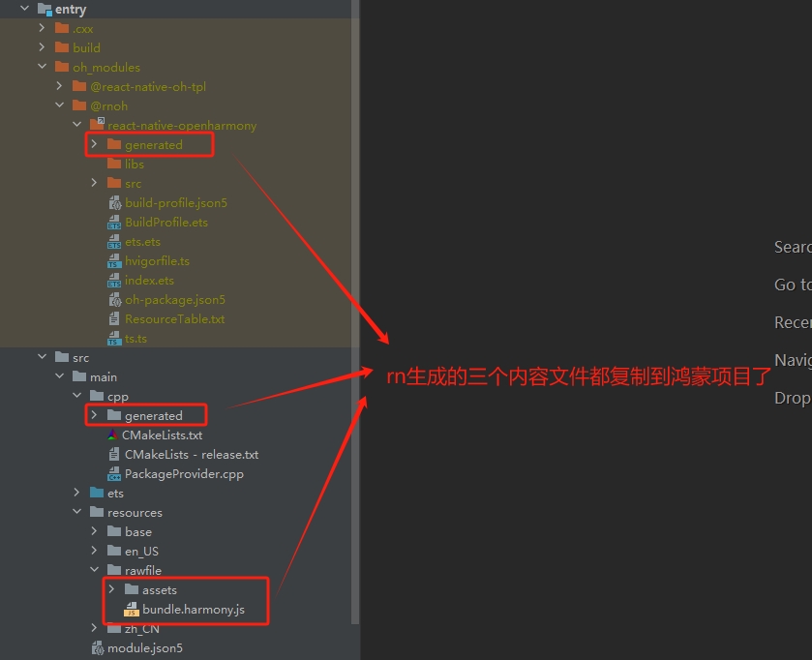Viewport: 812px width, 660px height.
Task: Click the oh-package.json5 file icon
Action: 114,300
